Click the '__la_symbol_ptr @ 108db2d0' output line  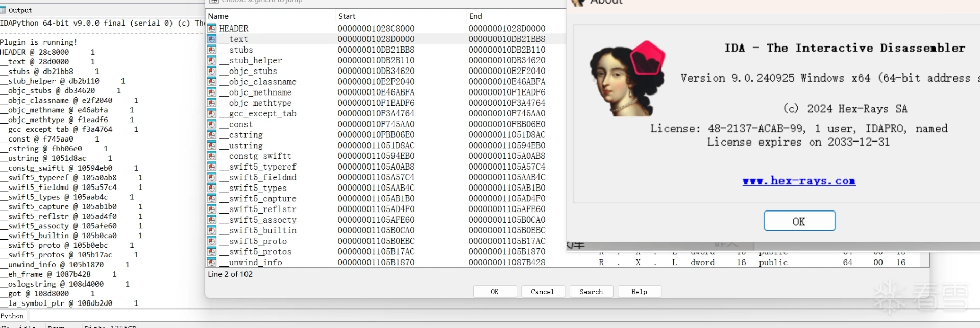click(x=69, y=303)
